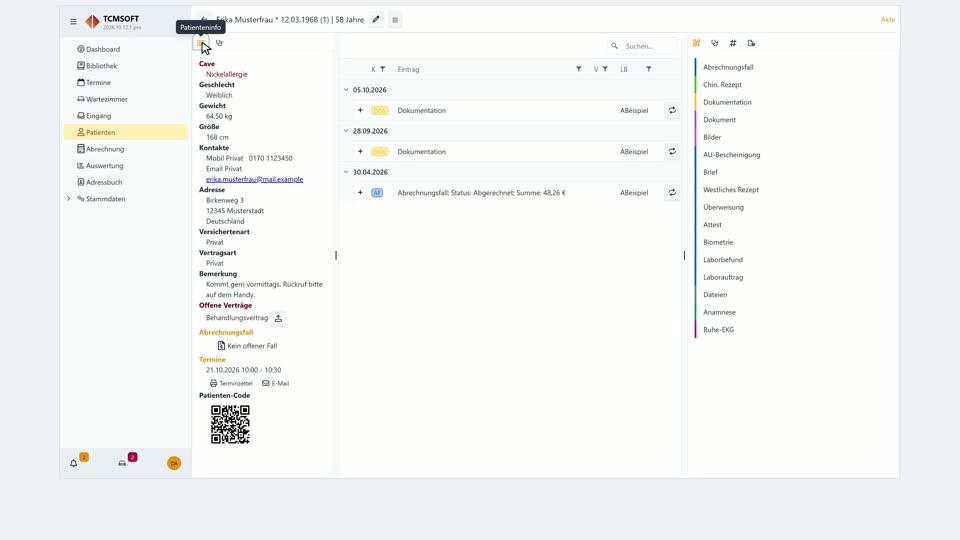The image size is (960, 540).
Task: Select the stethoscope tab in right panel
Action: [714, 43]
